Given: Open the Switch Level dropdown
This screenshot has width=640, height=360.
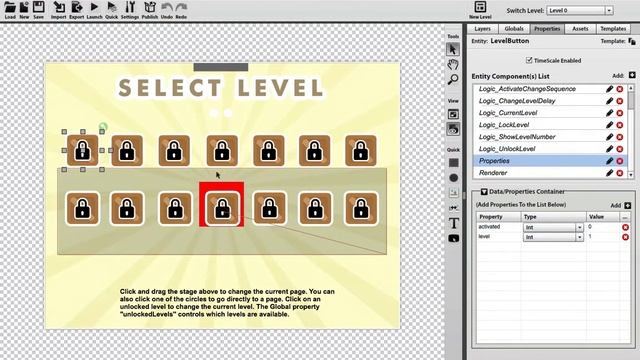Looking at the screenshot, I should click(609, 10).
